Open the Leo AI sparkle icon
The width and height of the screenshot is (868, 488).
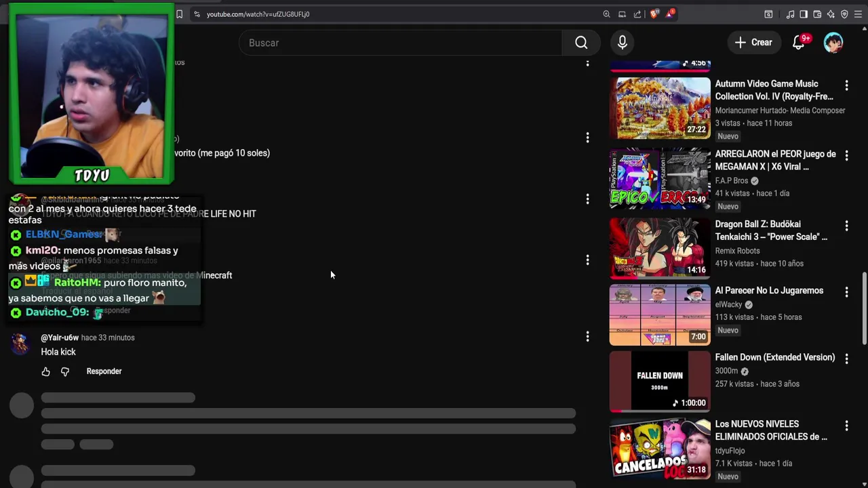(x=831, y=14)
